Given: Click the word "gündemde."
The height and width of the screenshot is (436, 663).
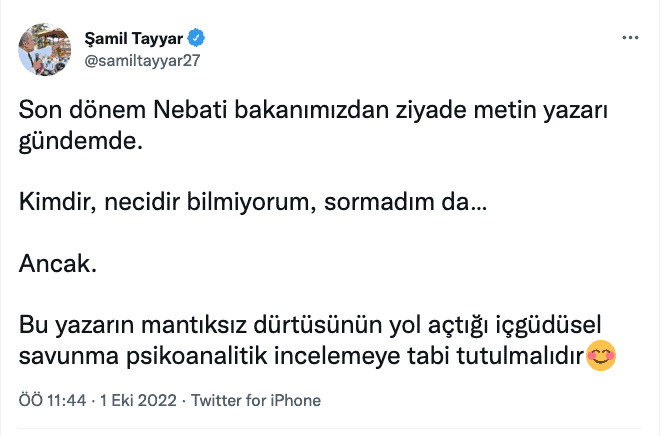Looking at the screenshot, I should pyautogui.click(x=82, y=141).
